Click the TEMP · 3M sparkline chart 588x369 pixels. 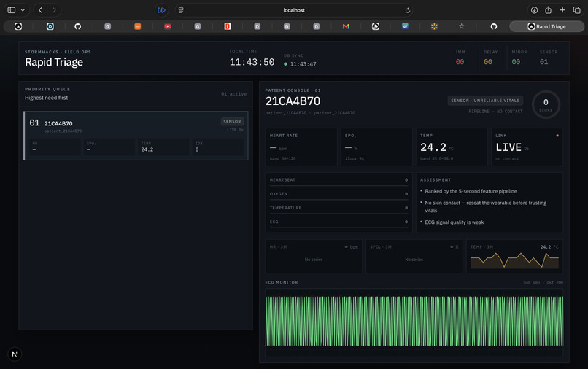pyautogui.click(x=514, y=260)
